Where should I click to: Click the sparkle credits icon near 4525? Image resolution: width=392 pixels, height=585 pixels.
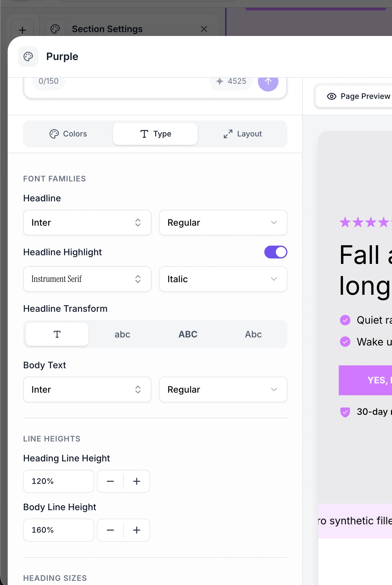tap(220, 81)
